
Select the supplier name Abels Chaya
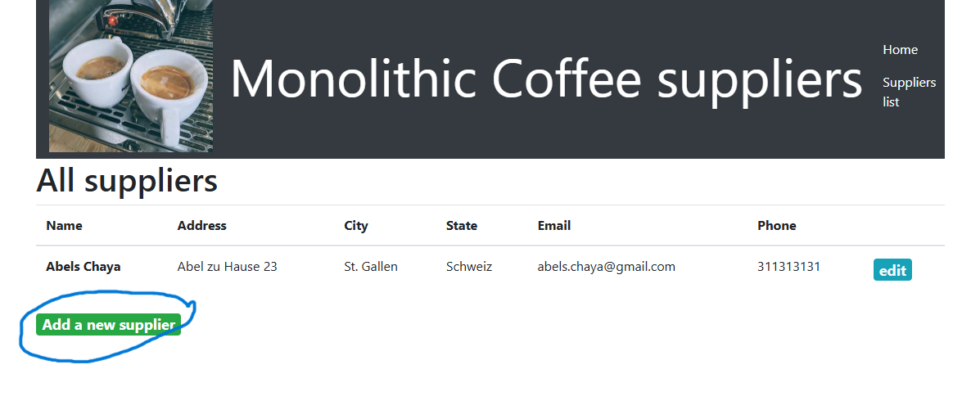pyautogui.click(x=84, y=267)
